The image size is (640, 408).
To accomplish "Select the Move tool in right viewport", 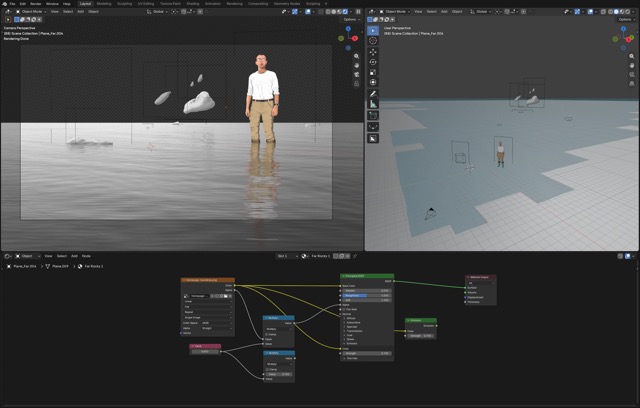I will [x=373, y=52].
